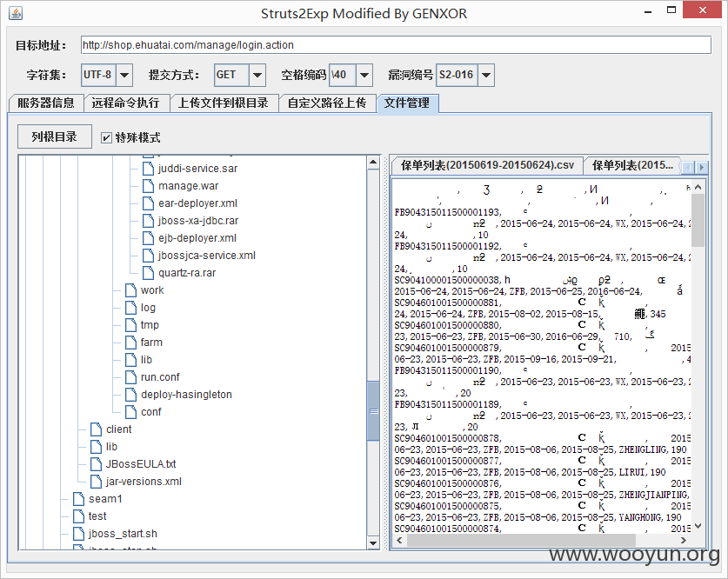This screenshot has height=579, width=728.
Task: Click the JBossEULA.txt file icon
Action: tap(96, 464)
